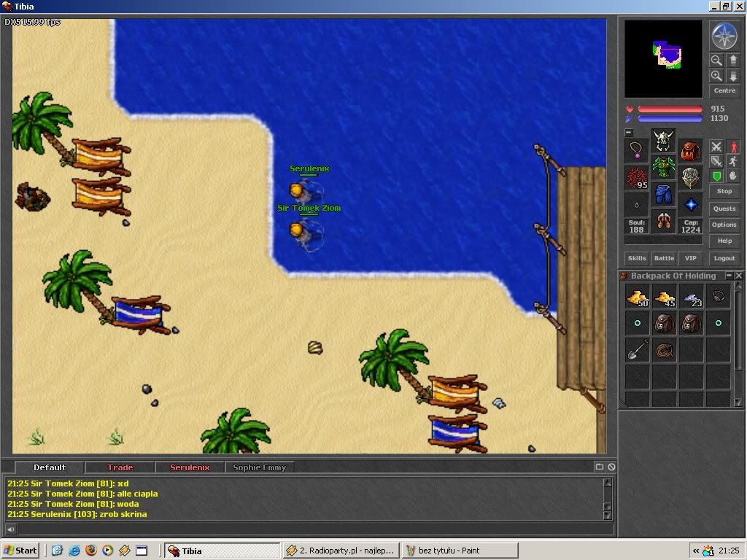This screenshot has height=560, width=747.
Task: Click the compass rose minimap control
Action: pos(724,36)
